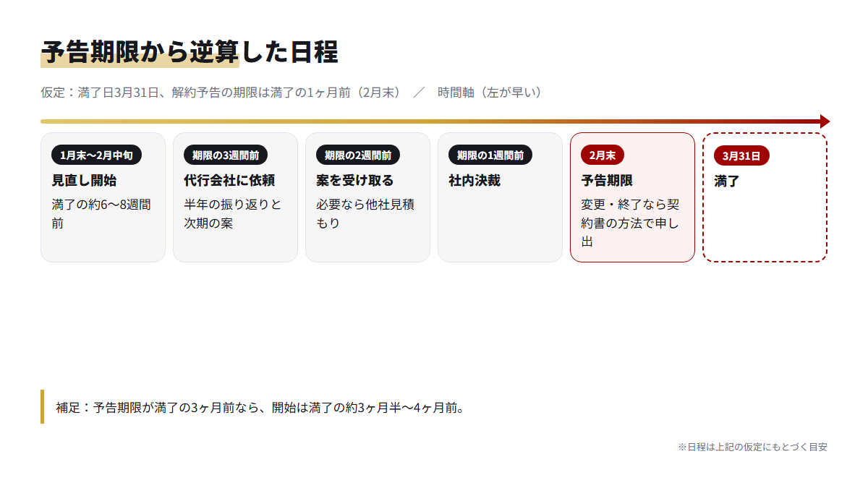Click the footnote ※日程は上記の仮定にもとづく目安
This screenshot has width=868, height=488.
click(752, 447)
